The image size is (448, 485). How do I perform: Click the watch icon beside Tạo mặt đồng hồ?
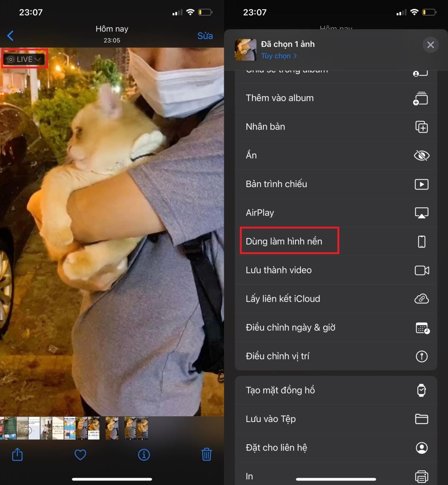(421, 390)
